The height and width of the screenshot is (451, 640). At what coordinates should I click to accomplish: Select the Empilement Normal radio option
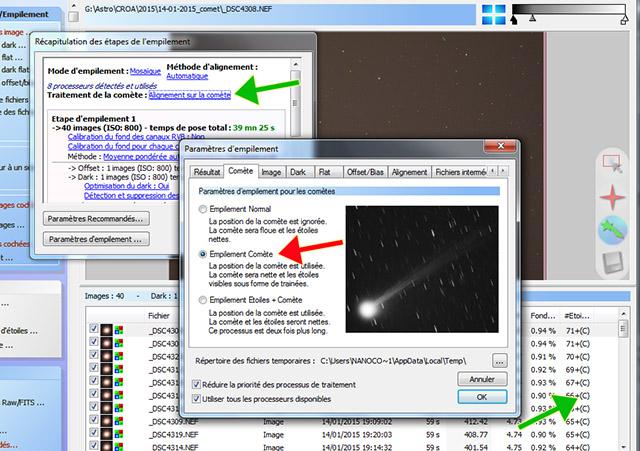(202, 209)
